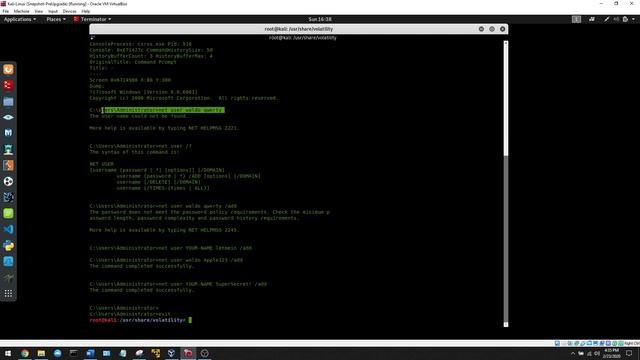The image size is (640, 360).
Task: Open the Terminator app menu in the top panel
Action: click(93, 19)
